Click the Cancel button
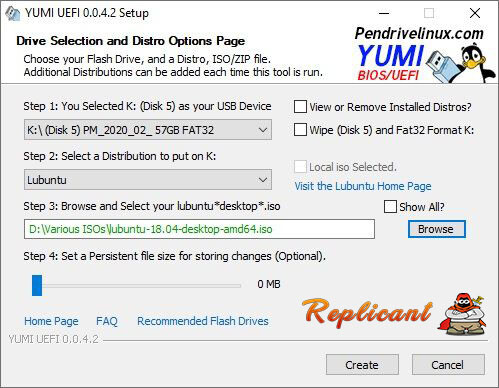 pyautogui.click(x=448, y=365)
